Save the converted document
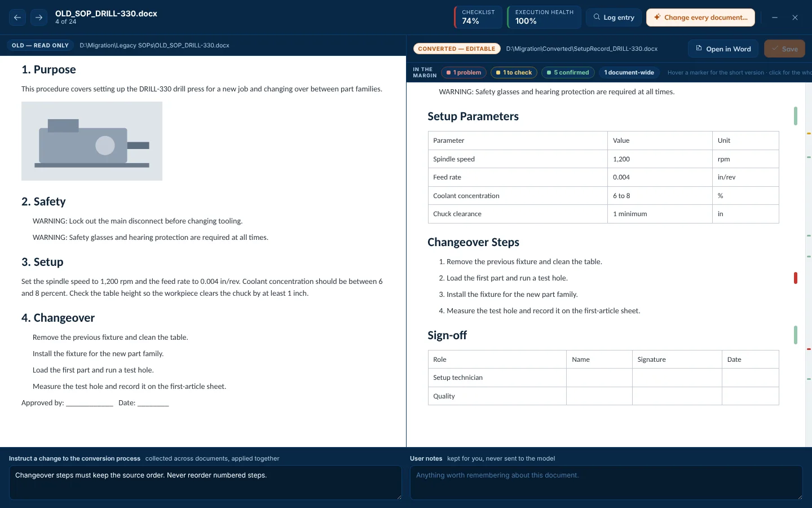Image resolution: width=812 pixels, height=508 pixels. pyautogui.click(x=784, y=49)
